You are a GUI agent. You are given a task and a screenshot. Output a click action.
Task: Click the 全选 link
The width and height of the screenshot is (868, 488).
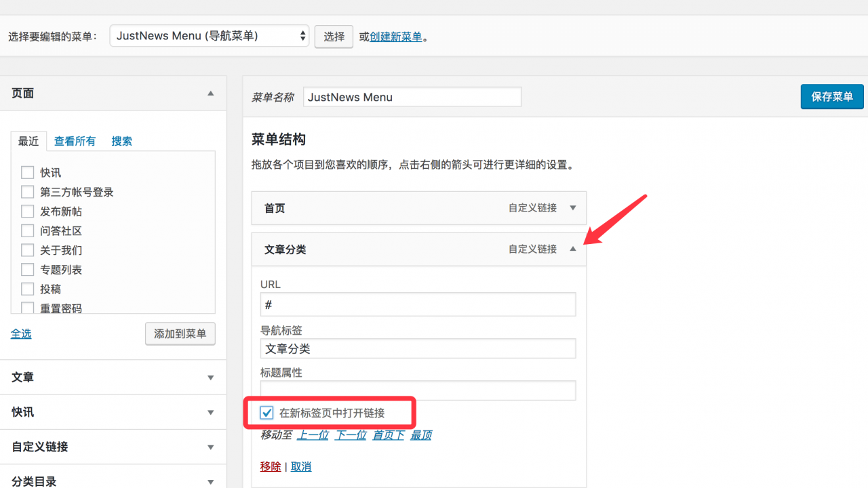(x=21, y=333)
